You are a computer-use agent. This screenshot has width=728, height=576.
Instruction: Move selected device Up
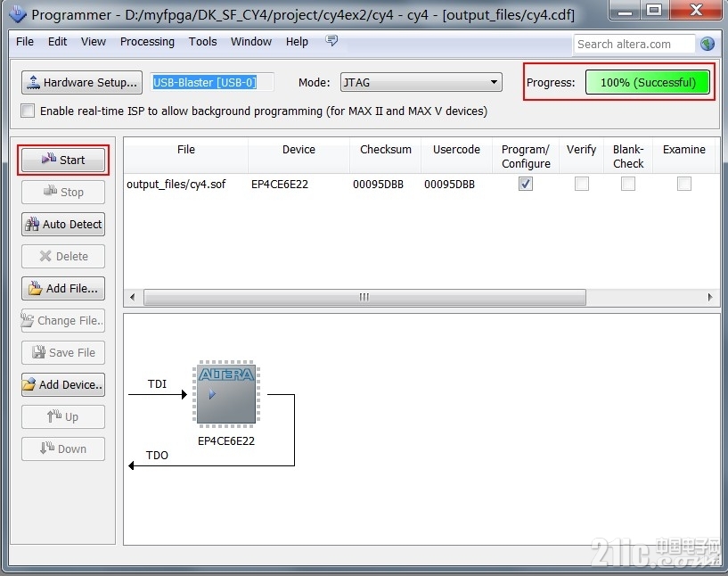63,416
